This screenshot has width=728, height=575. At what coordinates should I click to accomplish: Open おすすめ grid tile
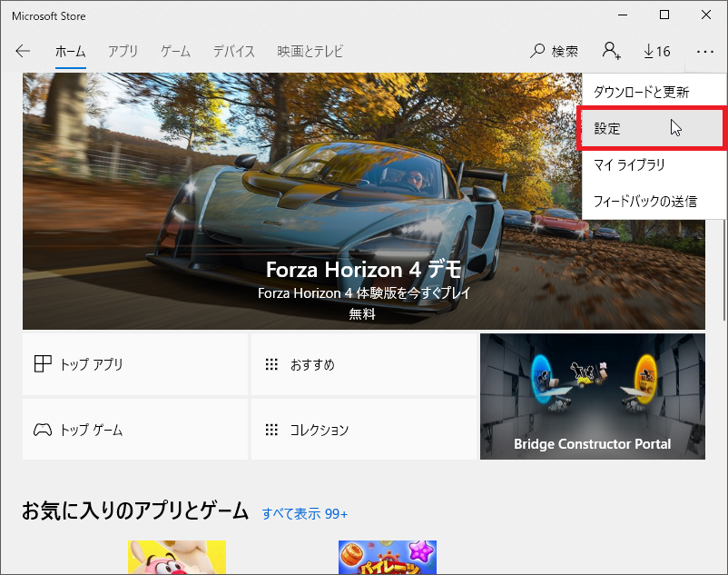pos(363,364)
